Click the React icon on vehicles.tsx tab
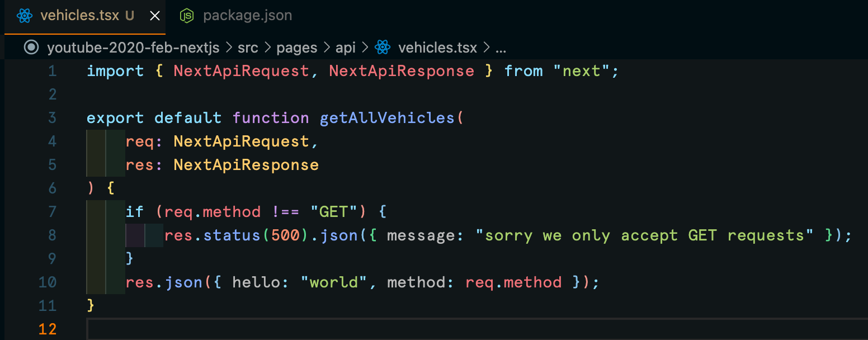The width and height of the screenshot is (868, 340). [x=25, y=16]
